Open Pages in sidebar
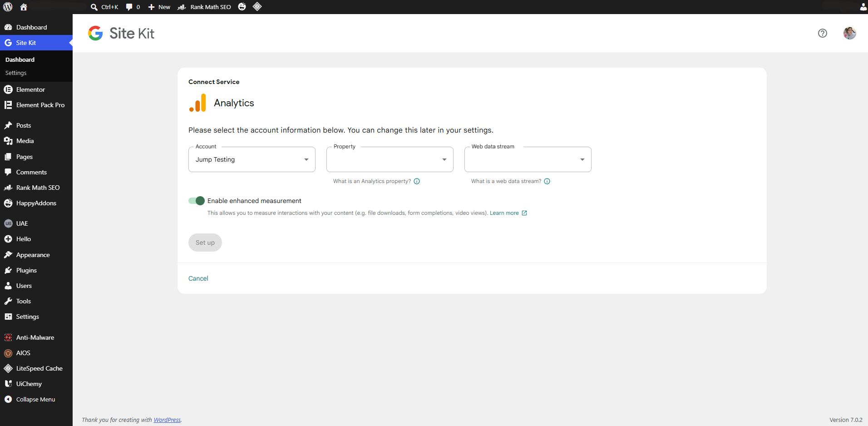This screenshot has width=868, height=426. click(36, 157)
